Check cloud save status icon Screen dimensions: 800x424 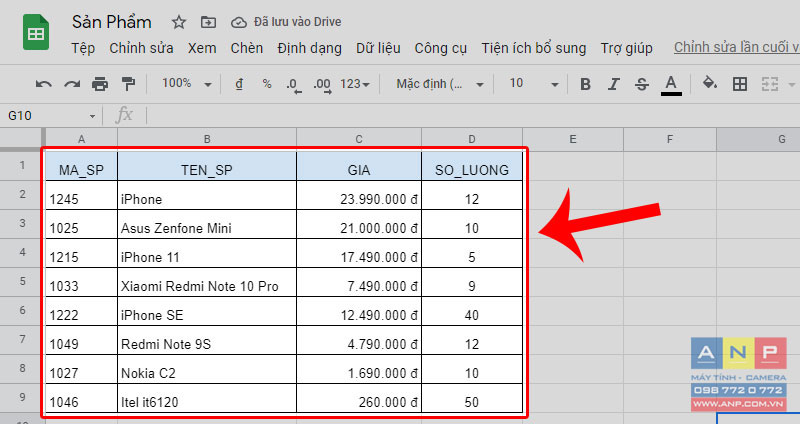point(239,22)
